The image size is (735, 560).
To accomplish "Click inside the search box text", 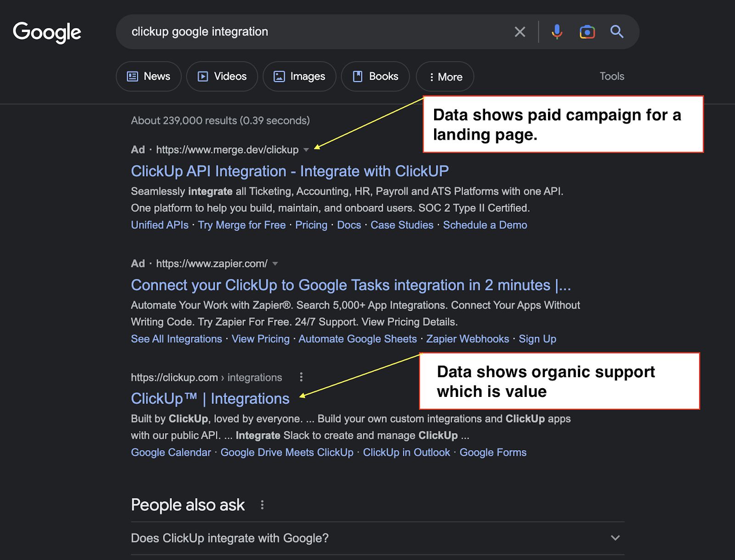I will (200, 32).
